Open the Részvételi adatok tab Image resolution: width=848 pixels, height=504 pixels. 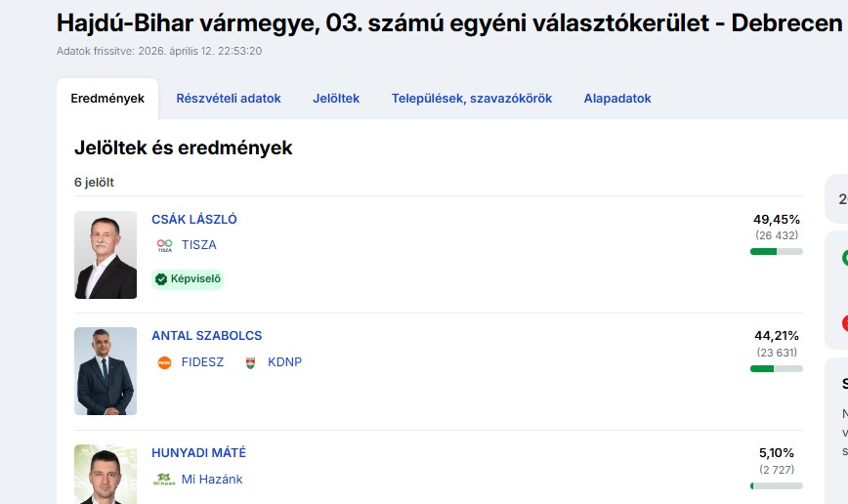pyautogui.click(x=229, y=99)
